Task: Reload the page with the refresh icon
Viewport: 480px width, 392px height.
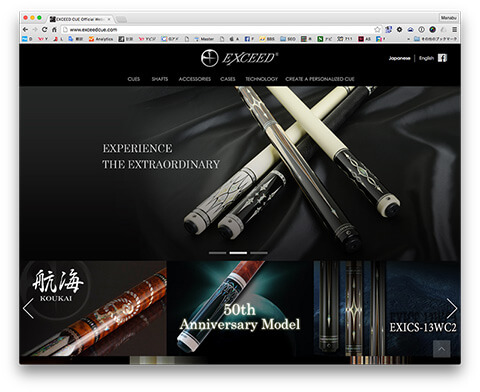Action: point(44,30)
